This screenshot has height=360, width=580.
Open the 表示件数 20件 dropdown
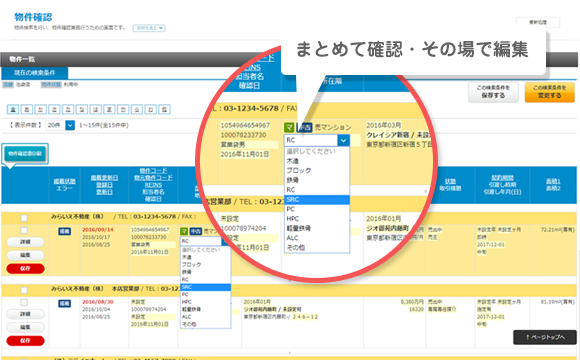pos(60,125)
